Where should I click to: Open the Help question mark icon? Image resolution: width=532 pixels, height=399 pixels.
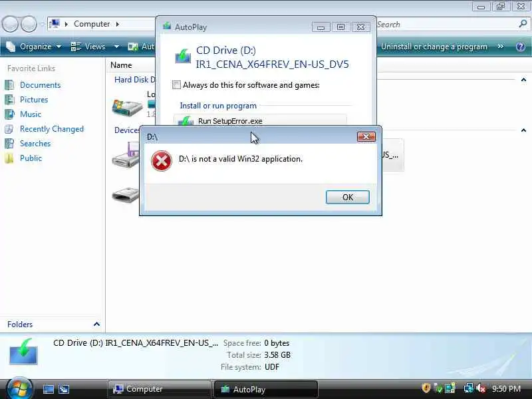(x=521, y=47)
